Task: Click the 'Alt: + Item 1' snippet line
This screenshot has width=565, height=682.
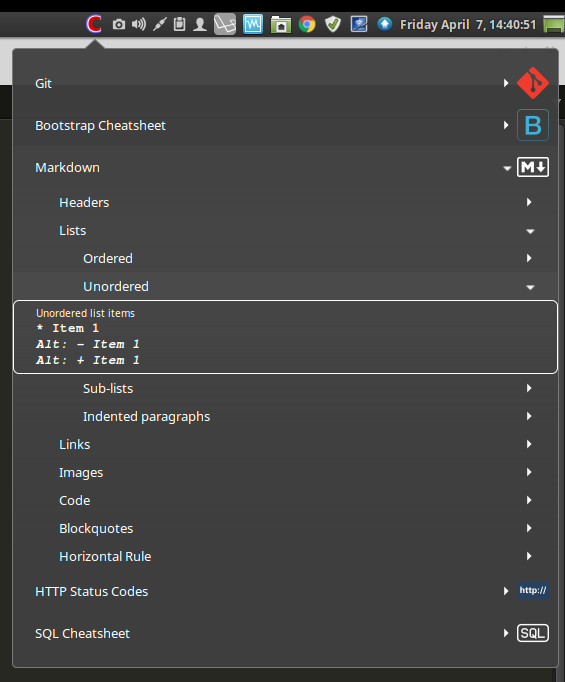Action: click(x=88, y=360)
